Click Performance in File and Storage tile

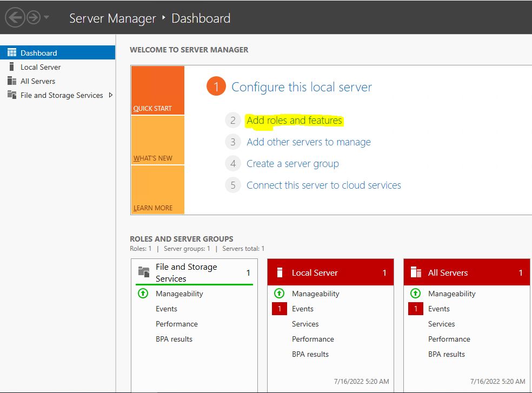176,324
